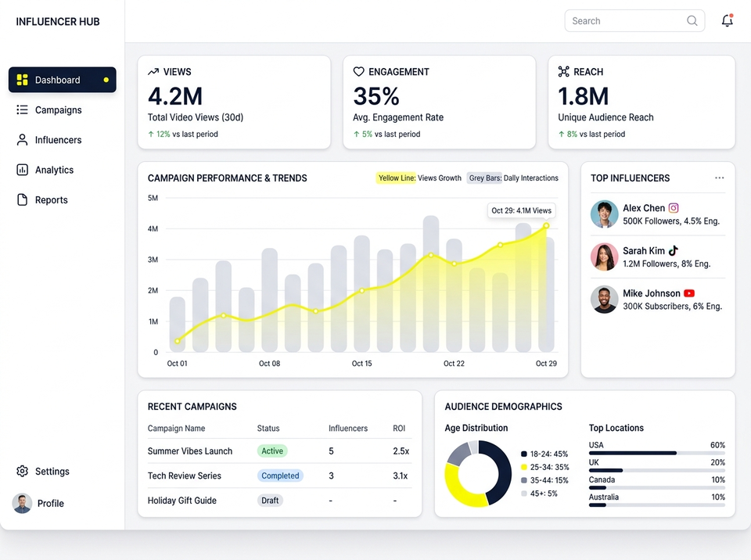751x560 pixels.
Task: Click the 25-34: 35% legend swatch
Action: [524, 467]
